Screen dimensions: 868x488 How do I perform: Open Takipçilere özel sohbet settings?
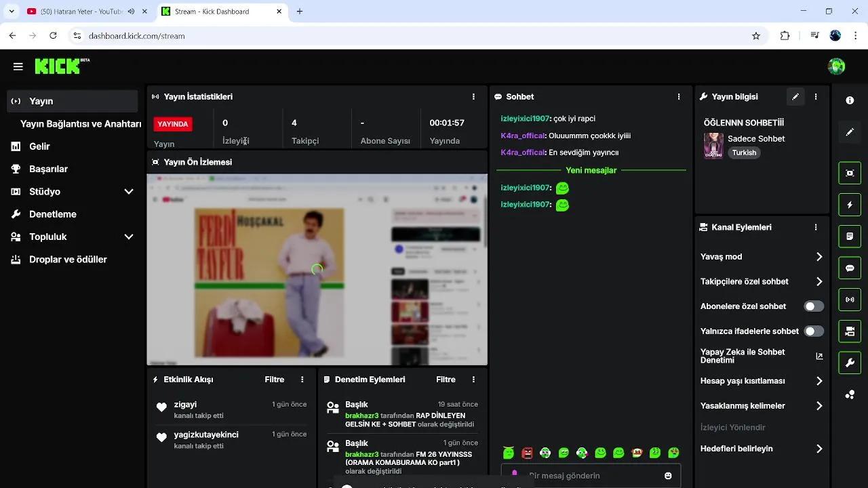(x=762, y=282)
